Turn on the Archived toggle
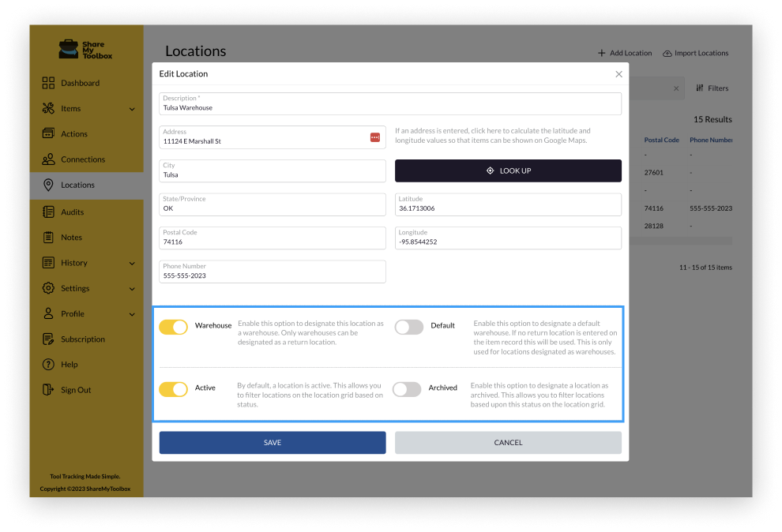 [x=407, y=388]
